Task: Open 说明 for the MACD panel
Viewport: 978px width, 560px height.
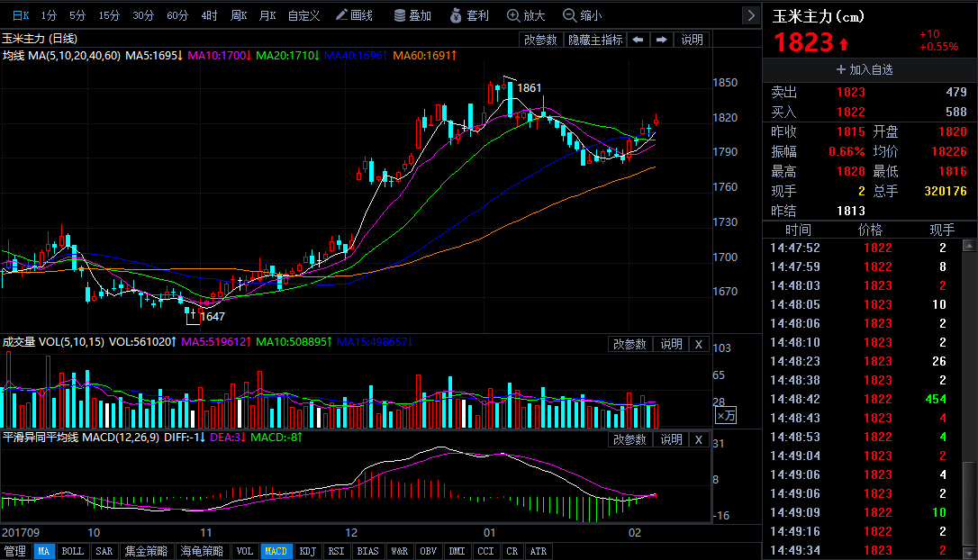Action: point(671,439)
